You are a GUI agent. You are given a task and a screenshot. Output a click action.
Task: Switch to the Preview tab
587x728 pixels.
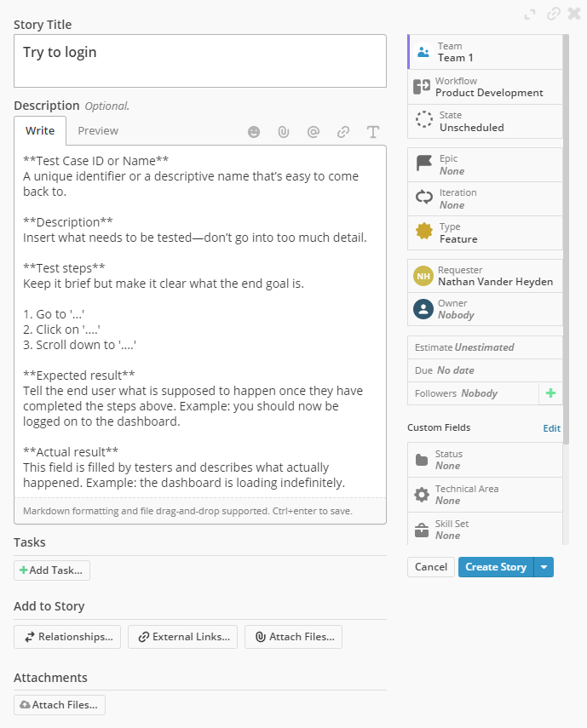(x=97, y=131)
